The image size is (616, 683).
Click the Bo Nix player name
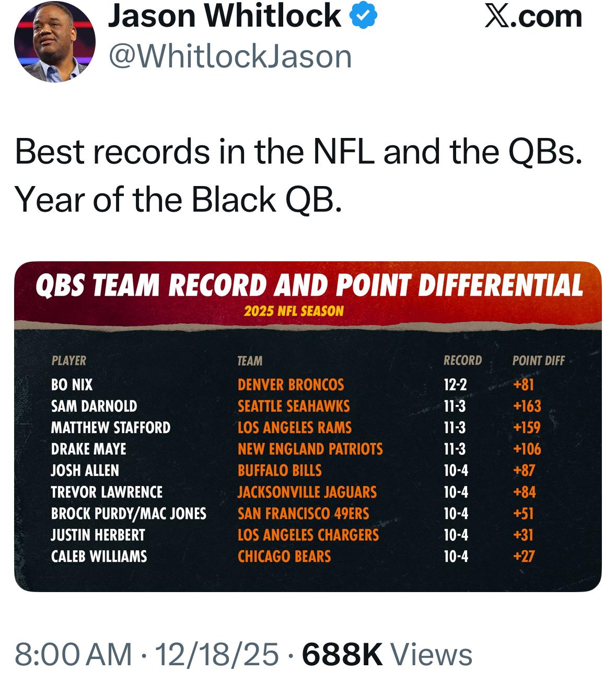pyautogui.click(x=72, y=385)
